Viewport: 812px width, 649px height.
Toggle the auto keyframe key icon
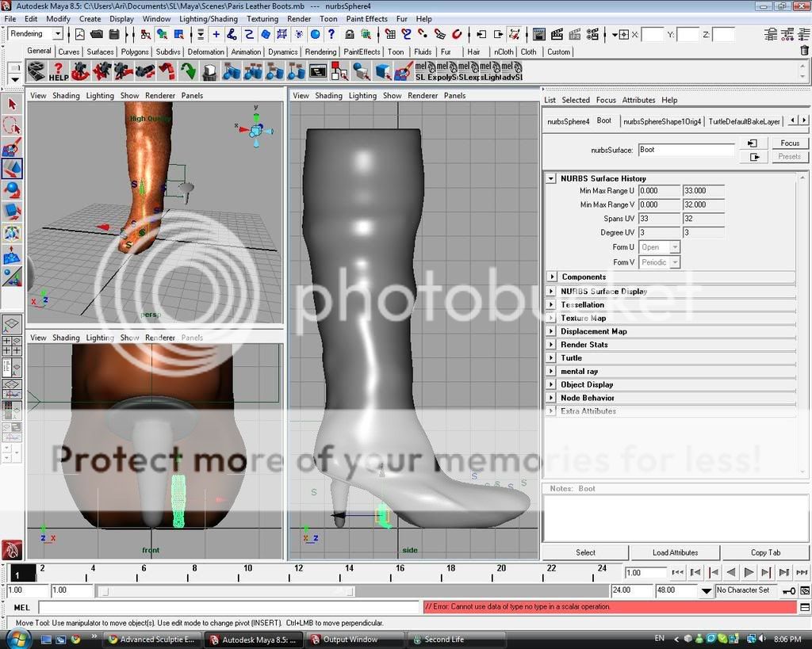789,590
